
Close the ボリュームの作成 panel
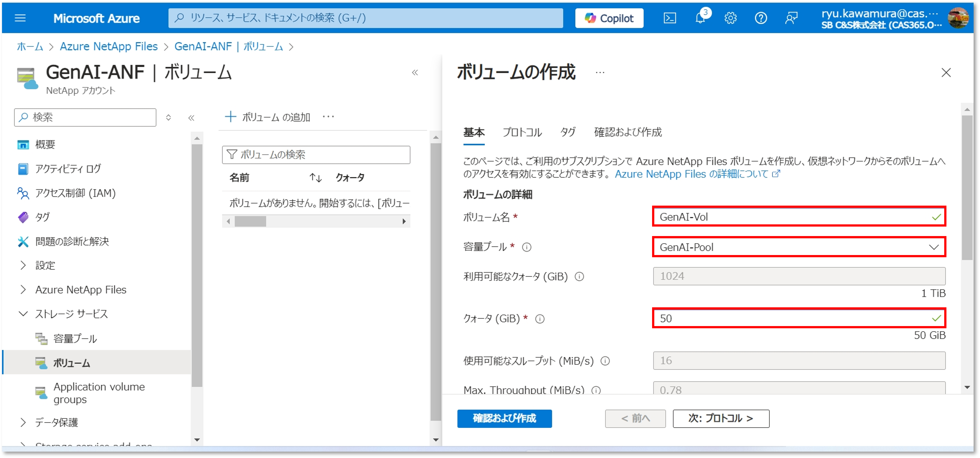pyautogui.click(x=946, y=73)
